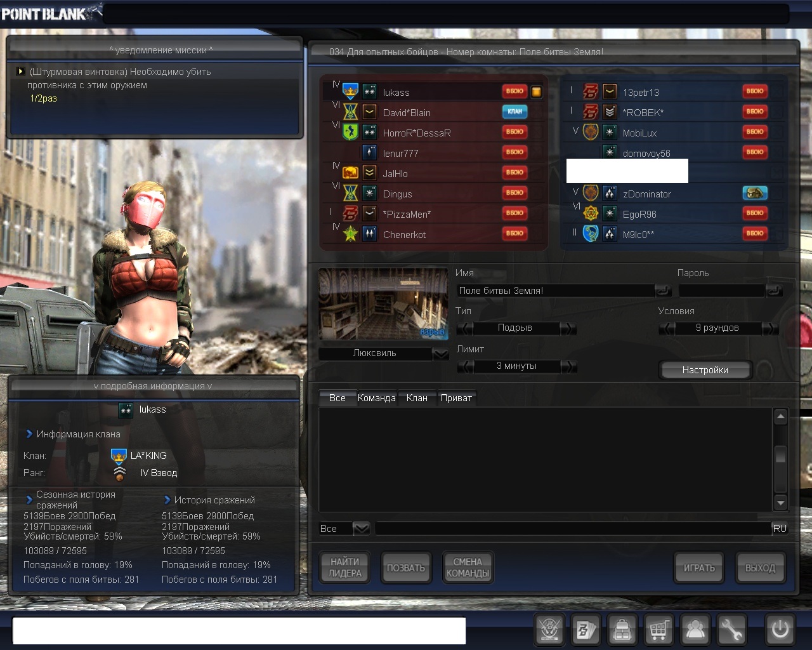The width and height of the screenshot is (812, 650).
Task: Click JalHlo clan emblem
Action: pyautogui.click(x=350, y=173)
